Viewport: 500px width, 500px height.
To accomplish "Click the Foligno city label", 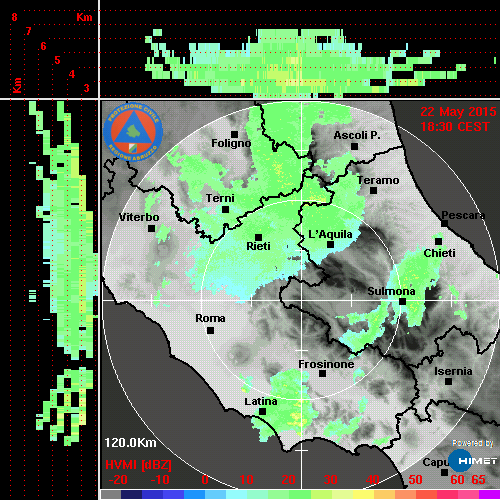I will 231,143.
